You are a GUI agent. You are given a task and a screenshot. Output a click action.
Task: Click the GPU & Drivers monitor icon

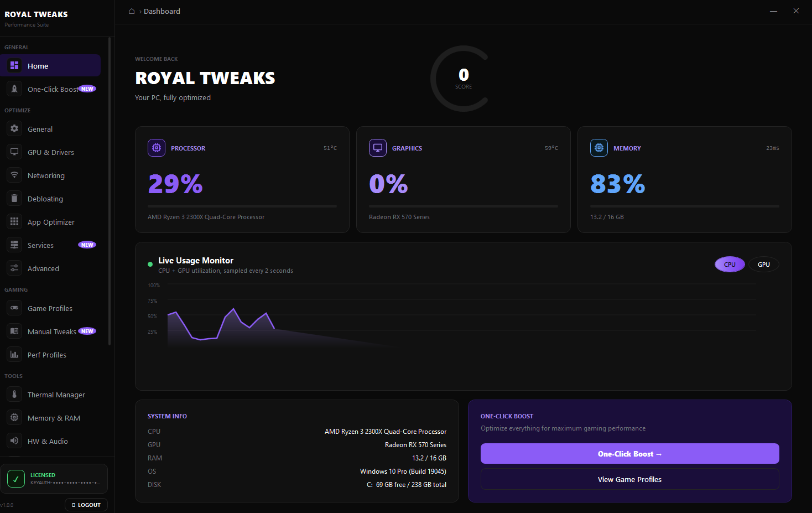tap(14, 152)
